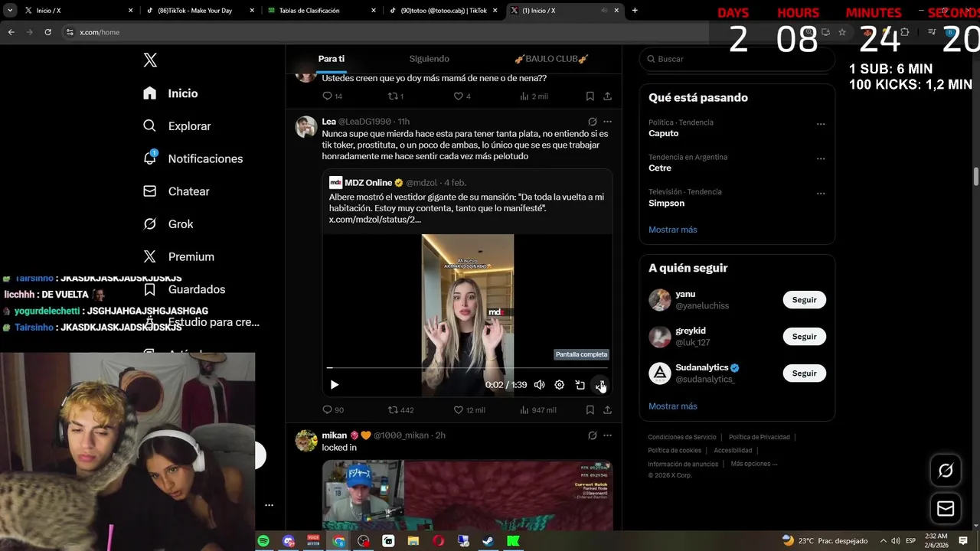The image size is (980, 551).
Task: Enter fullscreen on the video
Action: pos(600,385)
